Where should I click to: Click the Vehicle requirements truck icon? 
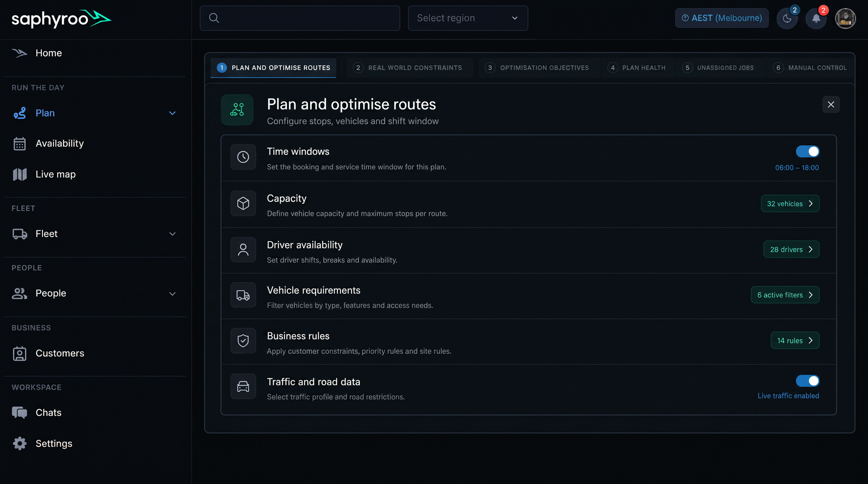pos(243,295)
